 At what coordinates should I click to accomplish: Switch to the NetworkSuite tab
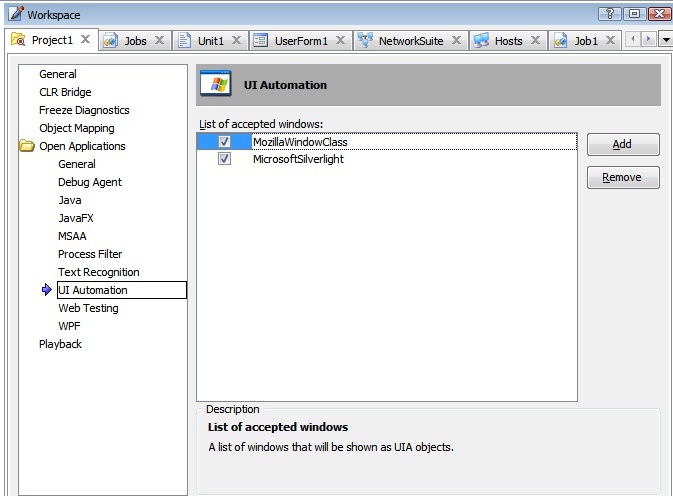[x=410, y=41]
